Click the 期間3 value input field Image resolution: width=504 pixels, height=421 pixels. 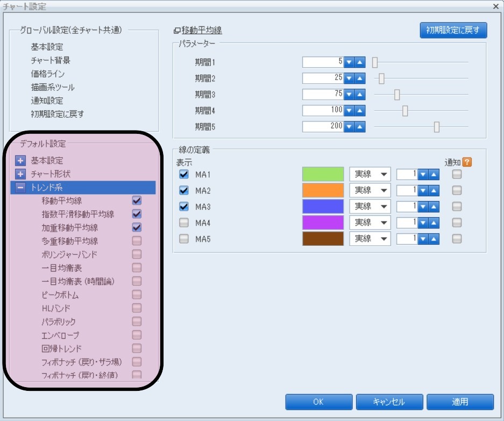pos(323,95)
